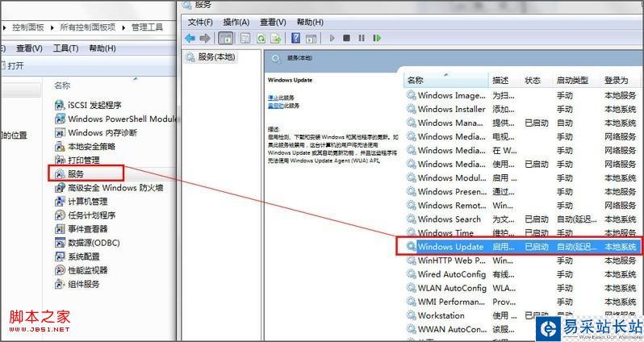Select the WMI Performan... service row
Viewport: 644px width, 342px height.
pos(522,302)
